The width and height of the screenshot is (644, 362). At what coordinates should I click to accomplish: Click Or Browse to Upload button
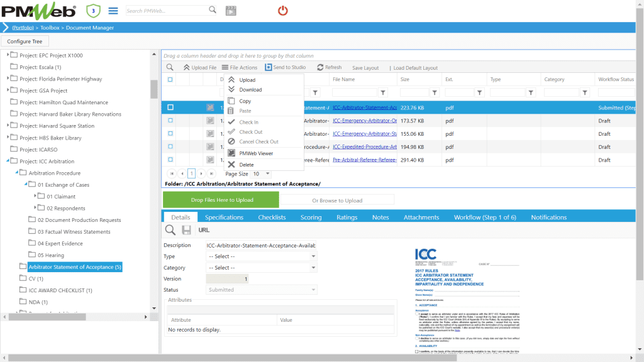[337, 200]
